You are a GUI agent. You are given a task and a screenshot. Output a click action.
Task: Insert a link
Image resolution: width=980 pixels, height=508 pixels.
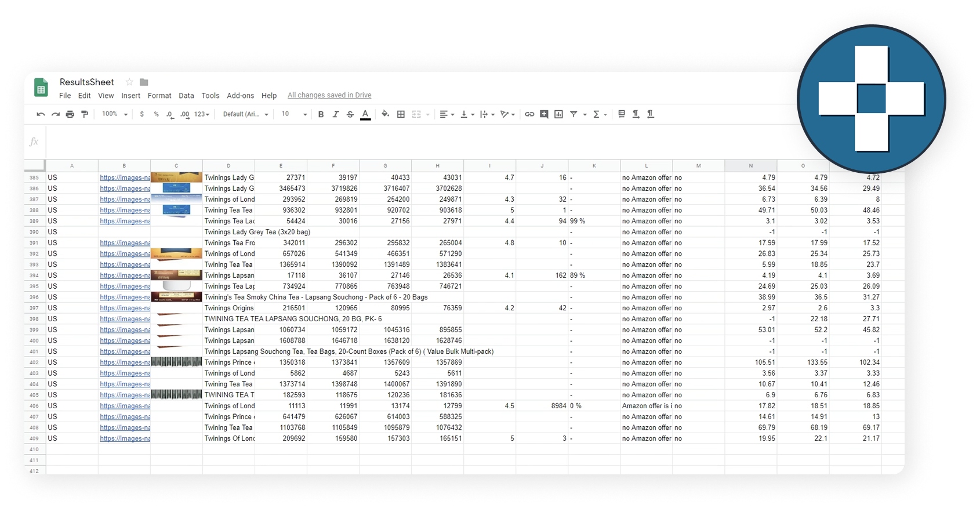[x=529, y=114]
